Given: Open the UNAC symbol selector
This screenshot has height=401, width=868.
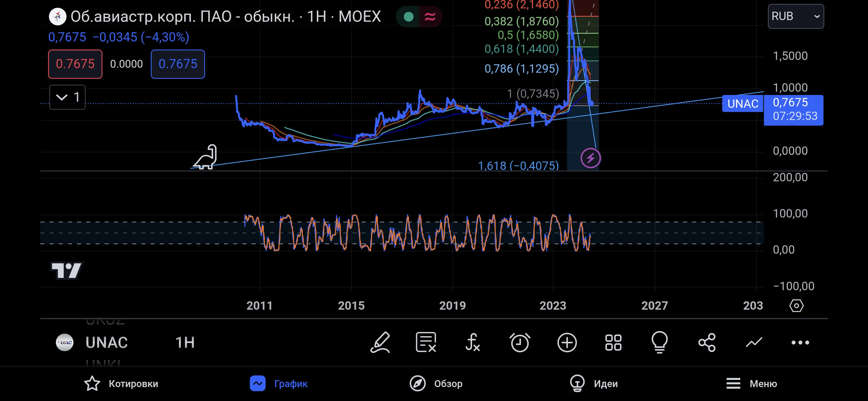Looking at the screenshot, I should [x=106, y=342].
